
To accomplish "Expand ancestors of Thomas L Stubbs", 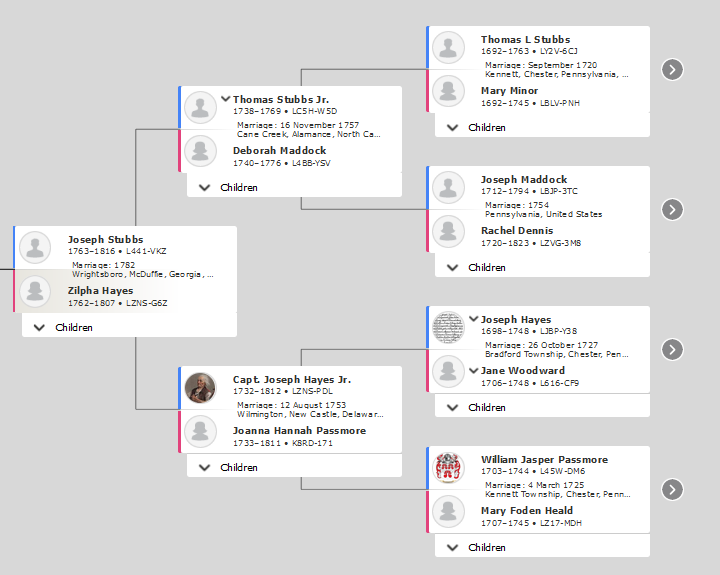I will 673,69.
